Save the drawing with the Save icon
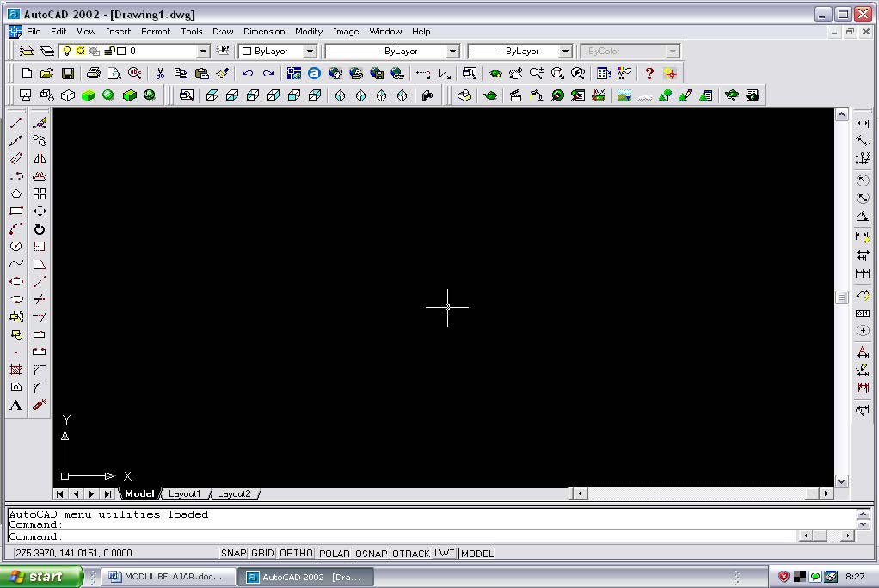This screenshot has height=588, width=879. point(68,73)
